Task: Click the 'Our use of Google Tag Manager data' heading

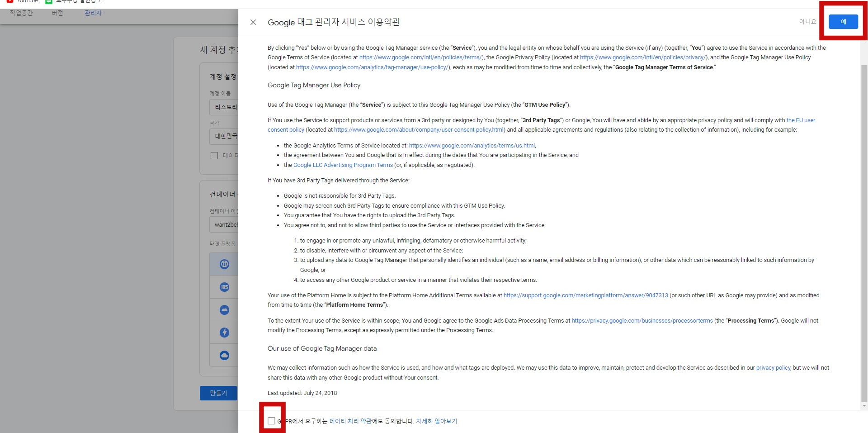Action: coord(322,348)
